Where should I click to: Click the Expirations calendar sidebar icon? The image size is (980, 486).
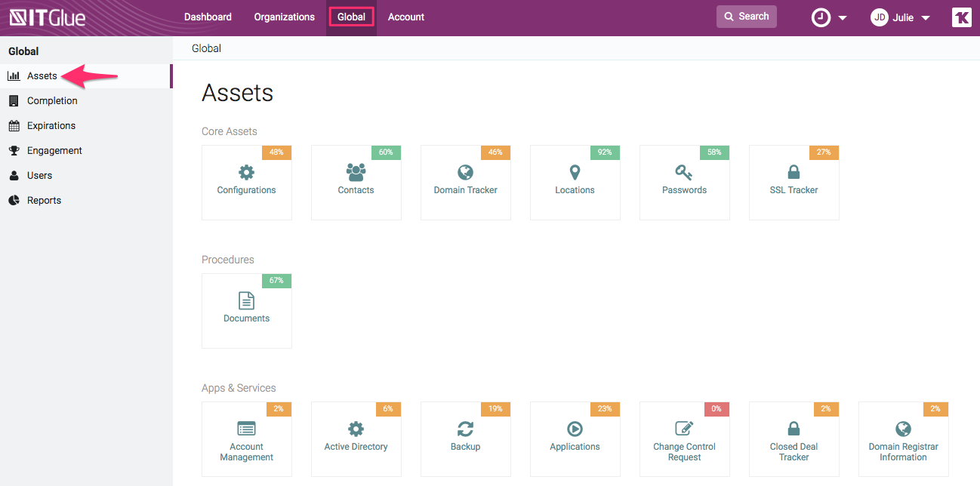point(14,125)
